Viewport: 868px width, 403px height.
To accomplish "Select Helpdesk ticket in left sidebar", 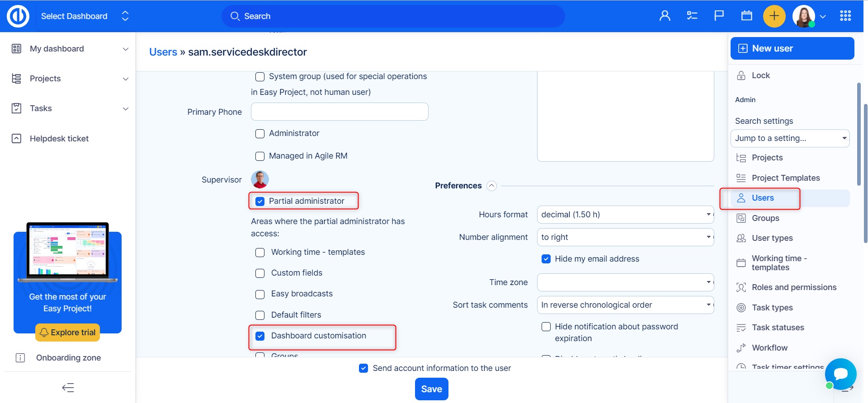I will click(x=59, y=139).
